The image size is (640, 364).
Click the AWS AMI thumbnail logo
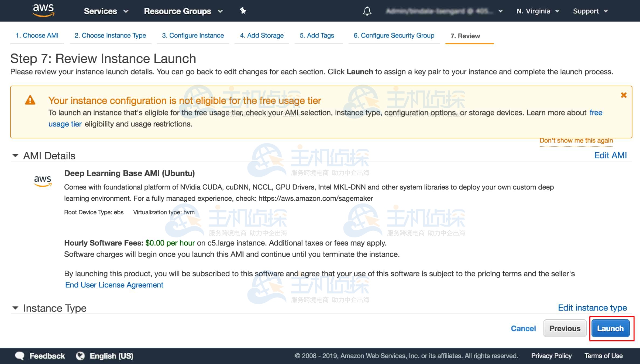(43, 181)
